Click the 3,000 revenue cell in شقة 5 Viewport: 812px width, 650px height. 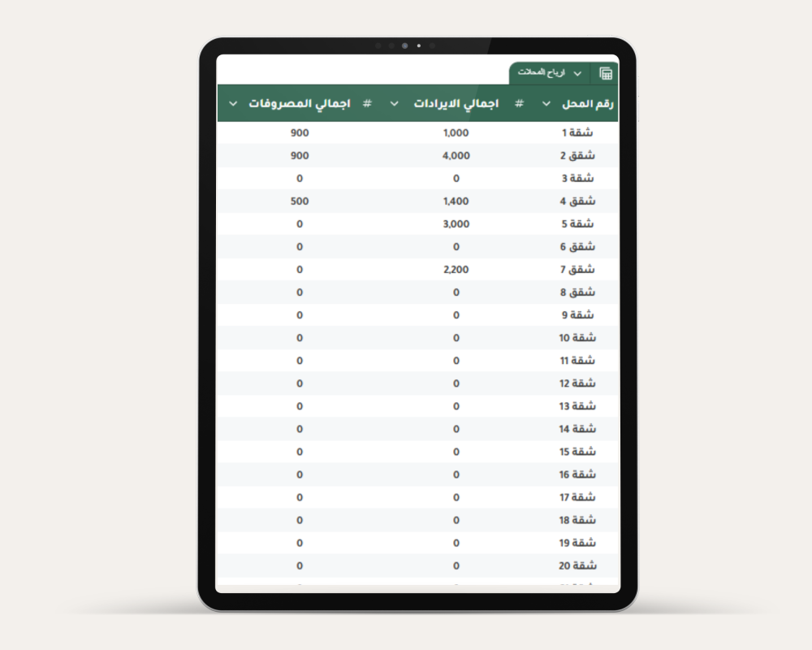click(x=456, y=224)
